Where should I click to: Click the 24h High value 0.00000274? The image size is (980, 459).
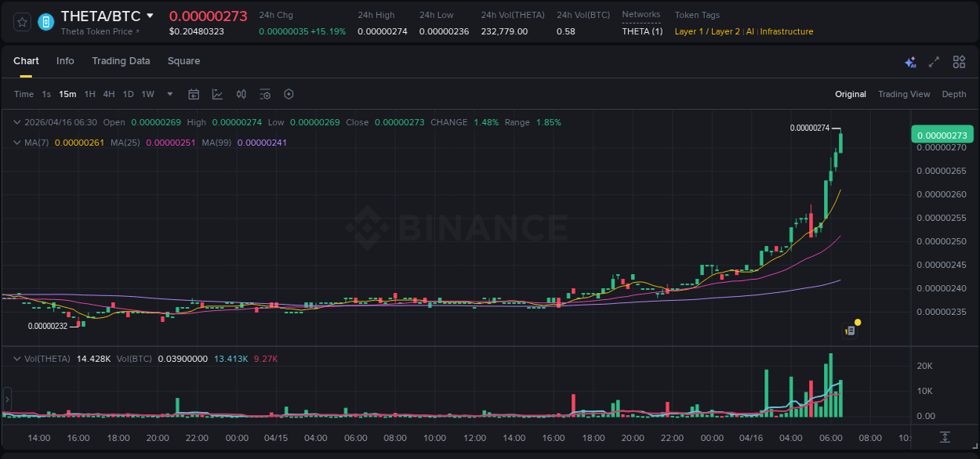point(383,31)
